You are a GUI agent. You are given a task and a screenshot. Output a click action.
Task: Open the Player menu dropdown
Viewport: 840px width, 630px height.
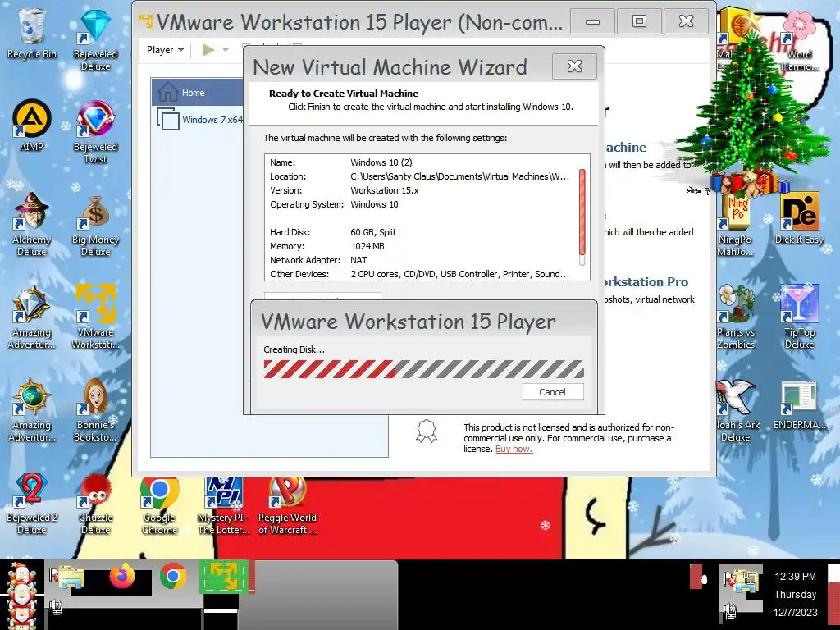click(165, 50)
